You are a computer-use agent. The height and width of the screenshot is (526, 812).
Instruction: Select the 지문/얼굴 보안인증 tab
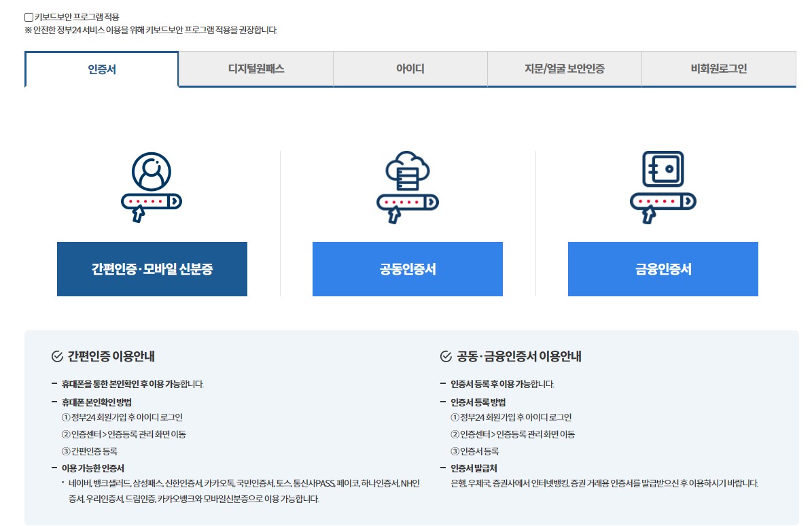tap(564, 69)
